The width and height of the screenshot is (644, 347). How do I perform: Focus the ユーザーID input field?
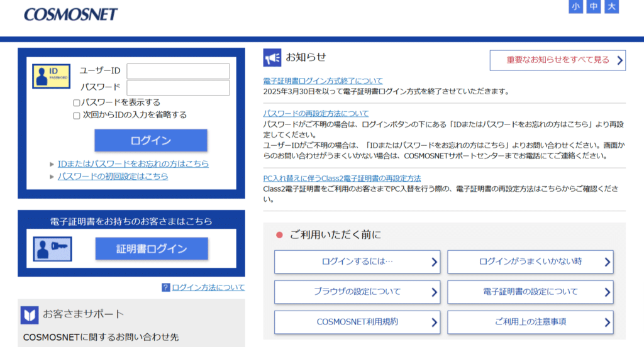[x=178, y=71]
